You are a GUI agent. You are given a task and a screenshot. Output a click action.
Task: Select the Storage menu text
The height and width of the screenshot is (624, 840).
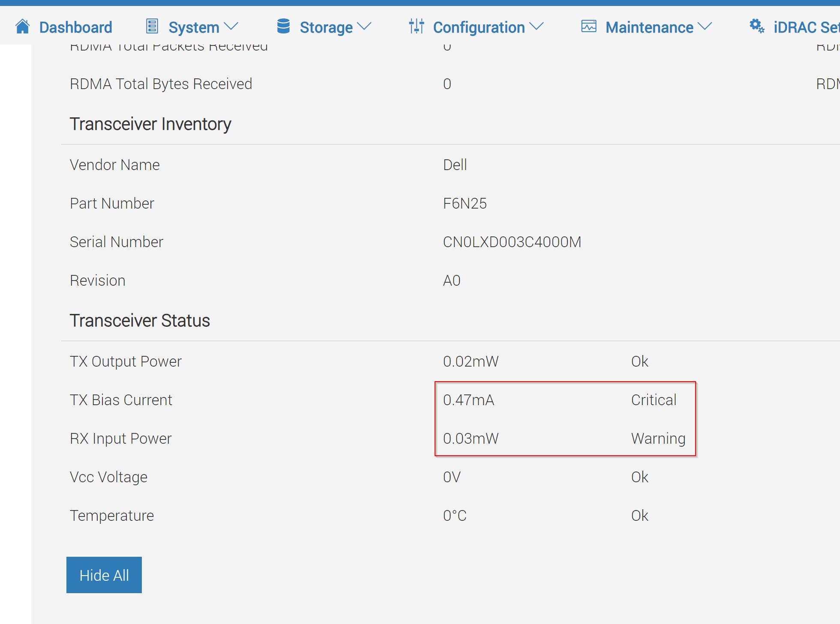point(326,27)
